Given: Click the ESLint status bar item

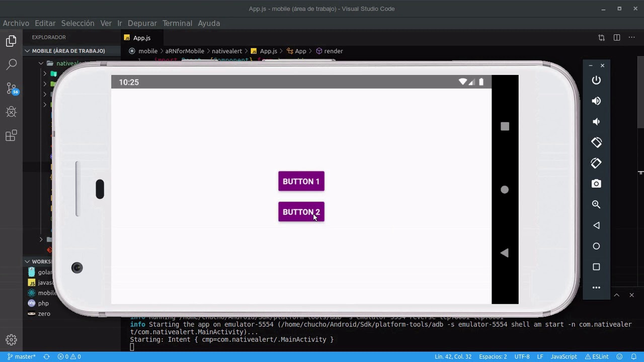Looking at the screenshot, I should tap(598, 356).
